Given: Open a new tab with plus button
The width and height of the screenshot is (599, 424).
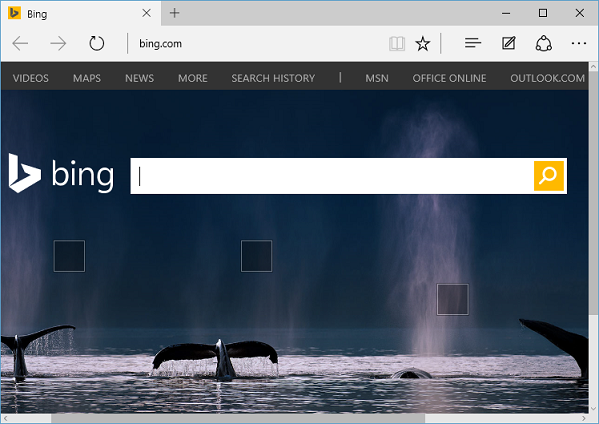Looking at the screenshot, I should pos(175,13).
